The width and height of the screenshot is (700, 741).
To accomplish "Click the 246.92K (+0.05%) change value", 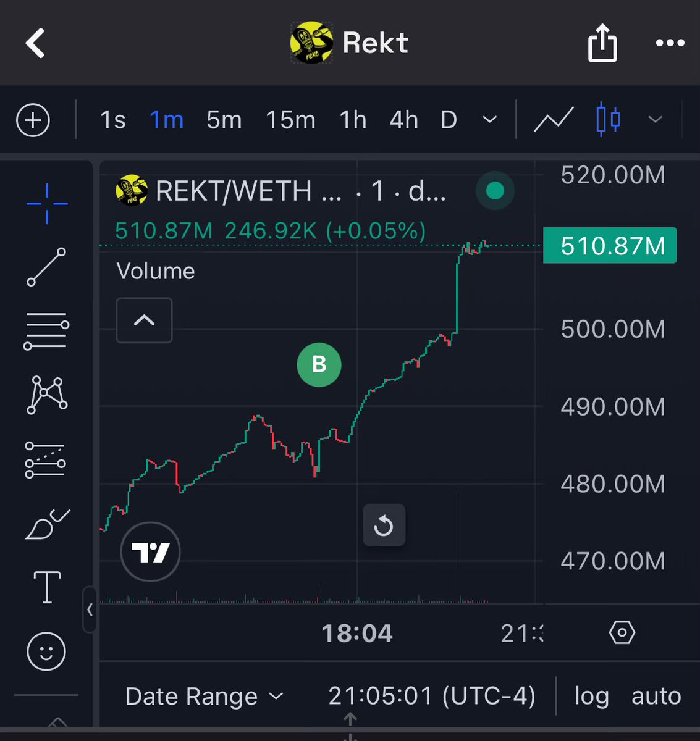I will (325, 231).
